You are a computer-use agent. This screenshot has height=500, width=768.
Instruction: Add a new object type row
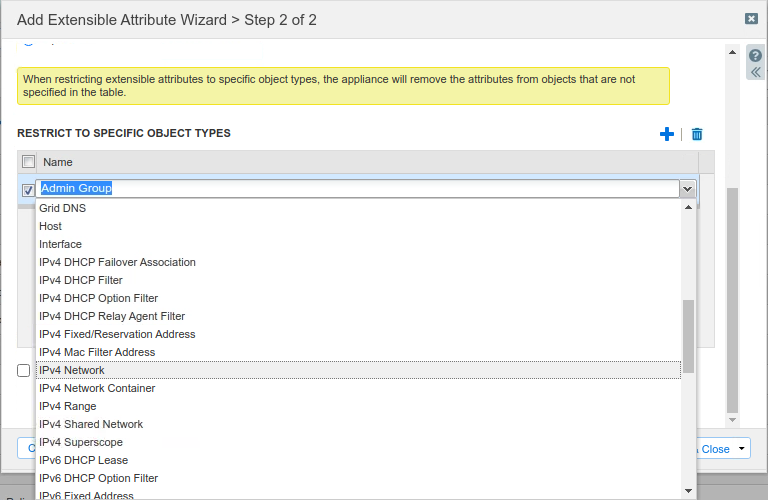coord(667,134)
